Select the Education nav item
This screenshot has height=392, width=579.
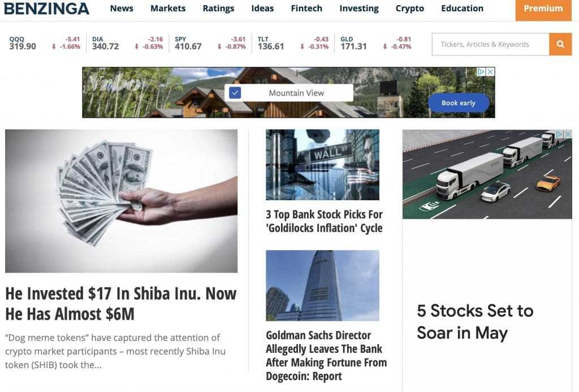pyautogui.click(x=462, y=8)
